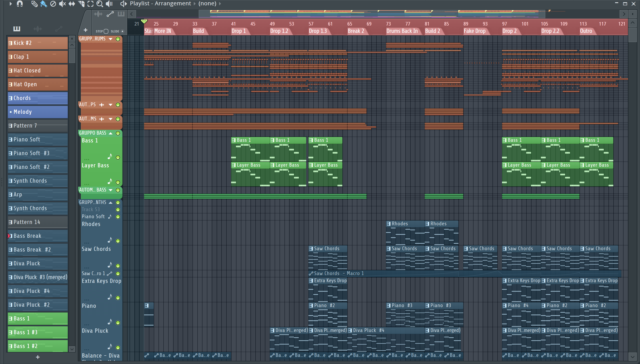Click audio waveform icon above track headers
The image size is (640, 364).
(98, 14)
